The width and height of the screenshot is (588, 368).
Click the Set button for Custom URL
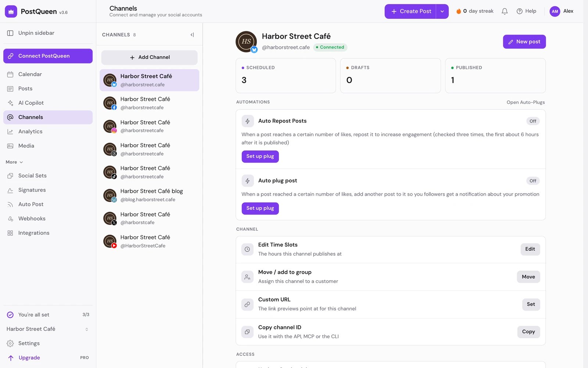[531, 304]
